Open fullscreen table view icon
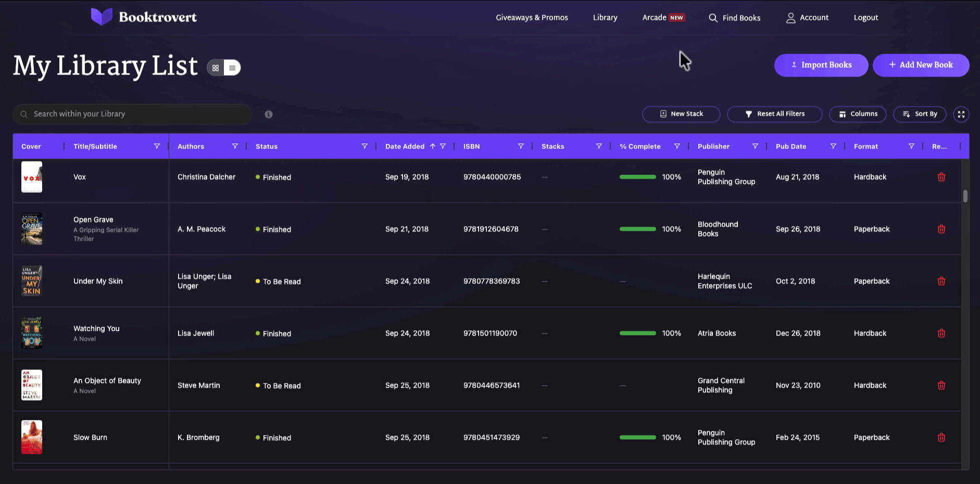 point(961,114)
